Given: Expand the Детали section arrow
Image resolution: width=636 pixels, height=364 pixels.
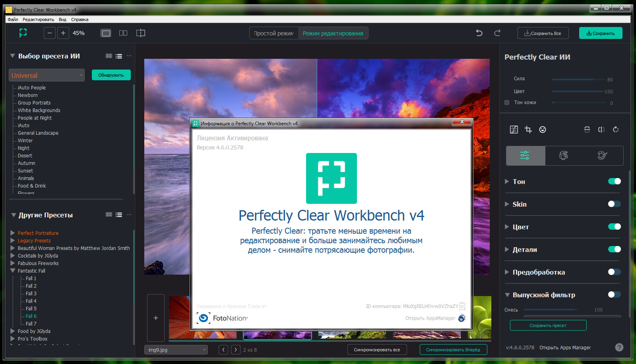Looking at the screenshot, I should tap(507, 249).
